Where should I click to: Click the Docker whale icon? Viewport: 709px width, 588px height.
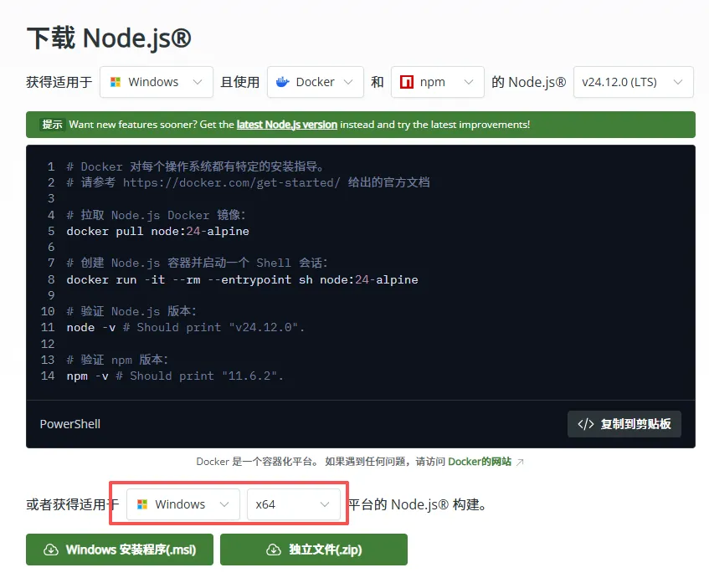pyautogui.click(x=283, y=82)
